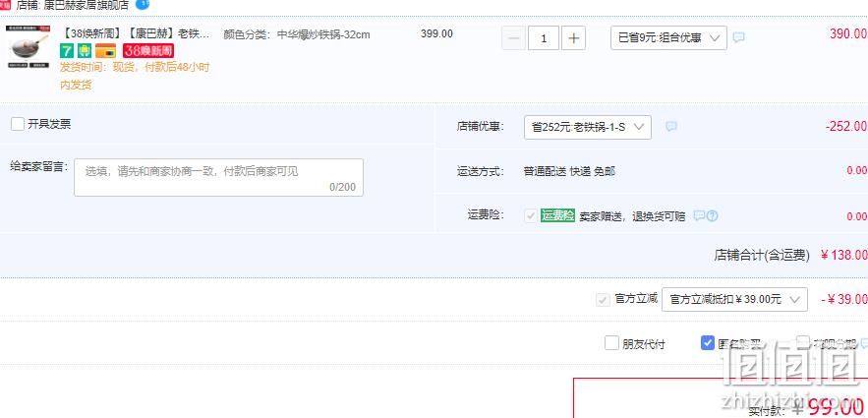
Task: Decrease quantity with the minus button
Action: [514, 38]
